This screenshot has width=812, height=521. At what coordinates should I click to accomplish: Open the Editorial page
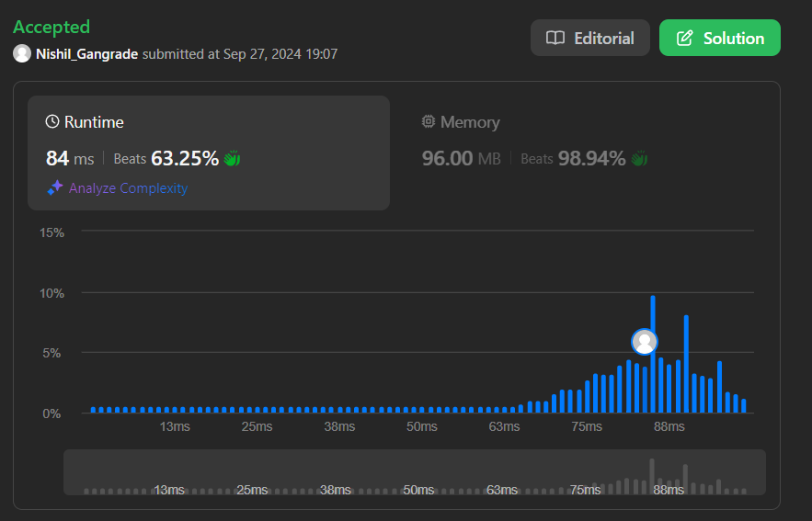(x=589, y=38)
